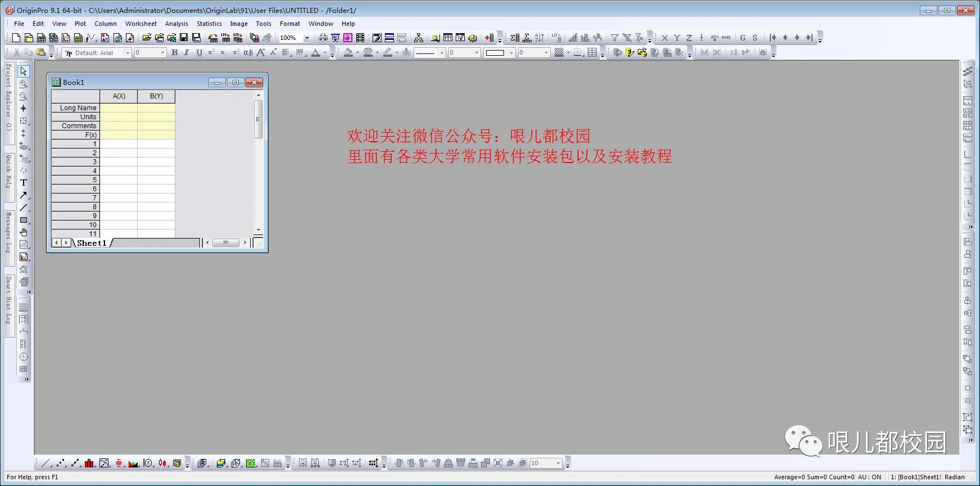Open the pattern fill dropdown arrow
Screen dimensions: 980x486
pos(568,53)
